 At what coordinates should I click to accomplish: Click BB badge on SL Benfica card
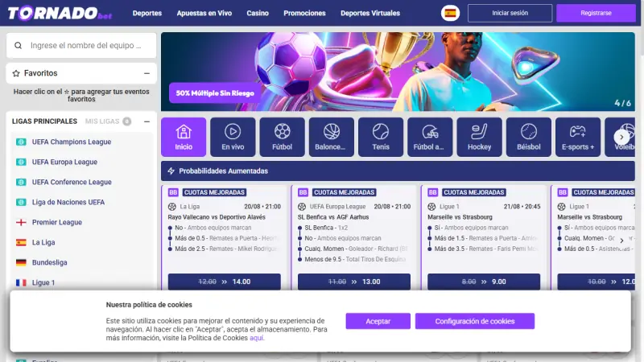[303, 192]
